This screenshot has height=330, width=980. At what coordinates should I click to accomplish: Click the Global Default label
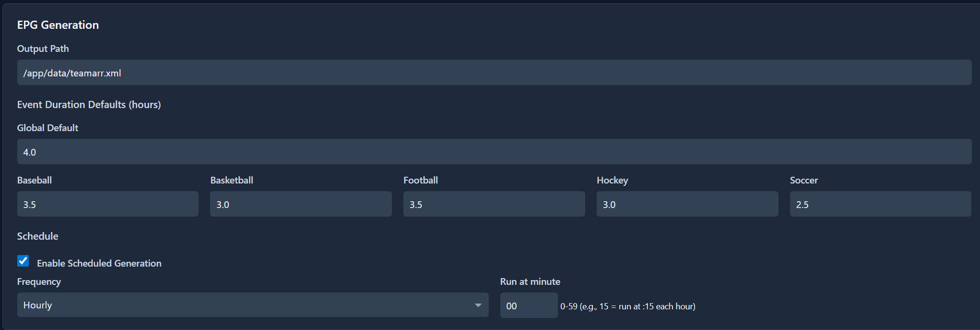(47, 128)
